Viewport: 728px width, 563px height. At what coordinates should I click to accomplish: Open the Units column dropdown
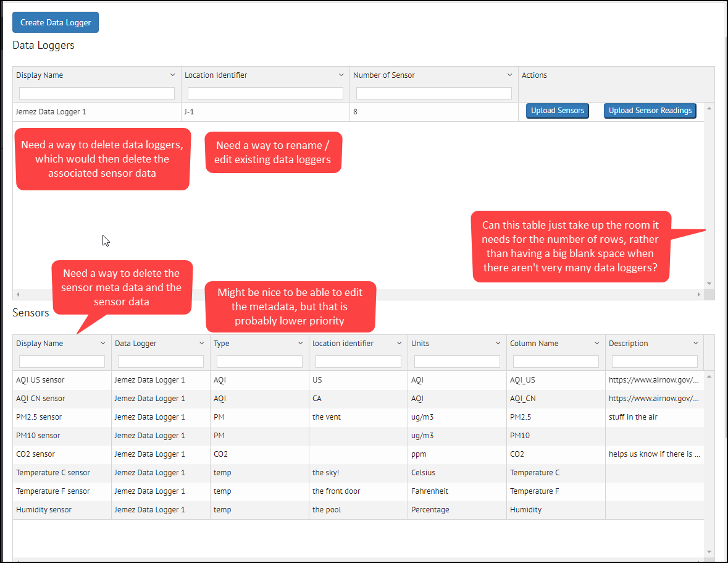(498, 342)
